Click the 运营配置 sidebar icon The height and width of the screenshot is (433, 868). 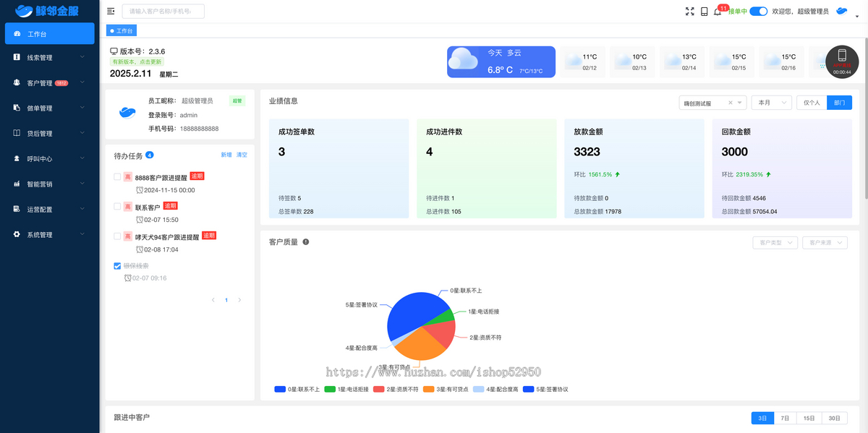pyautogui.click(x=17, y=209)
